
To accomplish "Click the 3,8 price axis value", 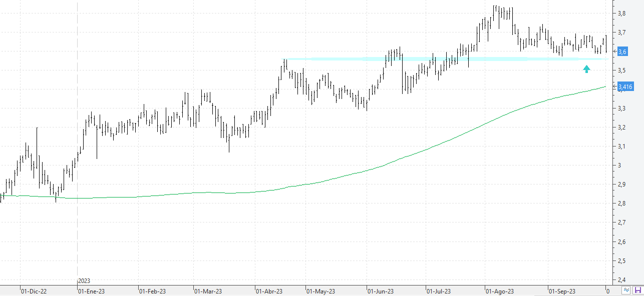I will coord(621,13).
